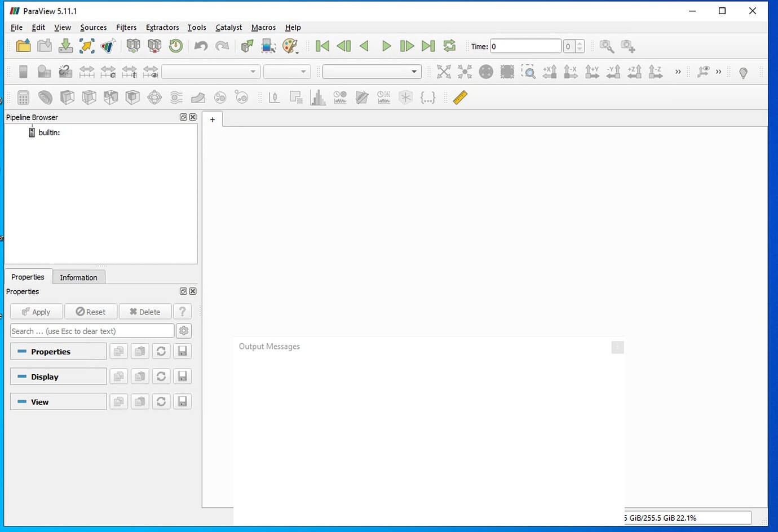
Task: Toggle loop playback in animation controls
Action: click(x=449, y=46)
